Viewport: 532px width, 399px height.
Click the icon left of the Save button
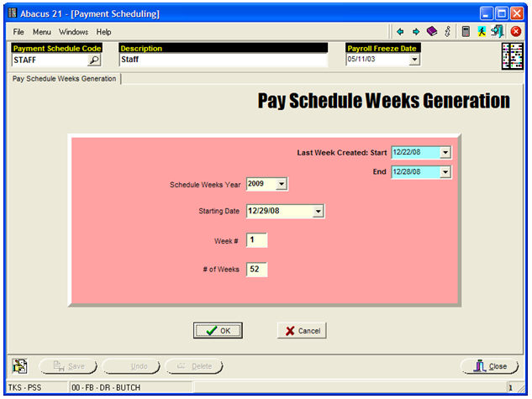pyautogui.click(x=21, y=366)
